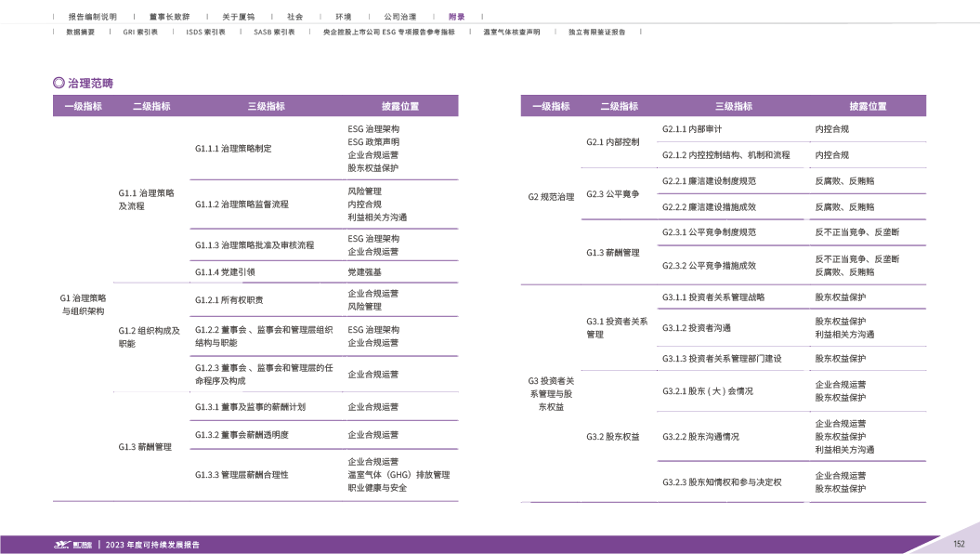980x554 pixels.
Task: Click the company logo in the footer
Action: coord(79,544)
